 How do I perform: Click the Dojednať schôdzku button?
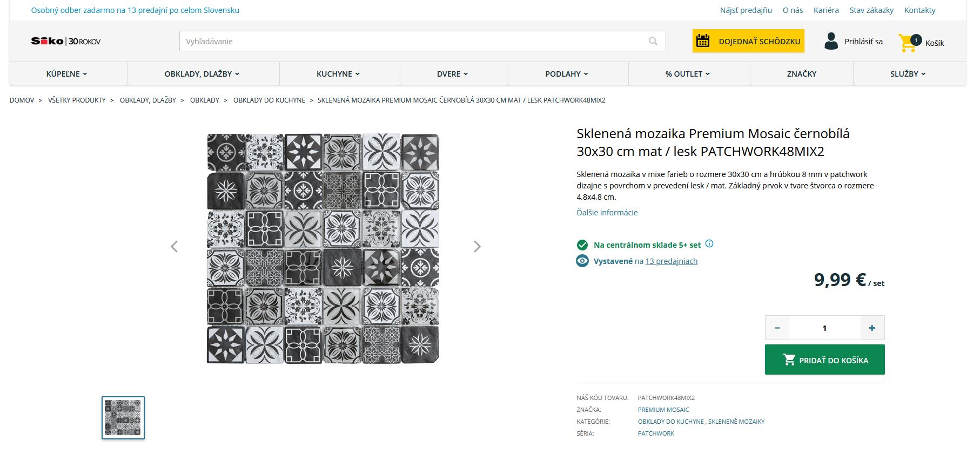748,42
